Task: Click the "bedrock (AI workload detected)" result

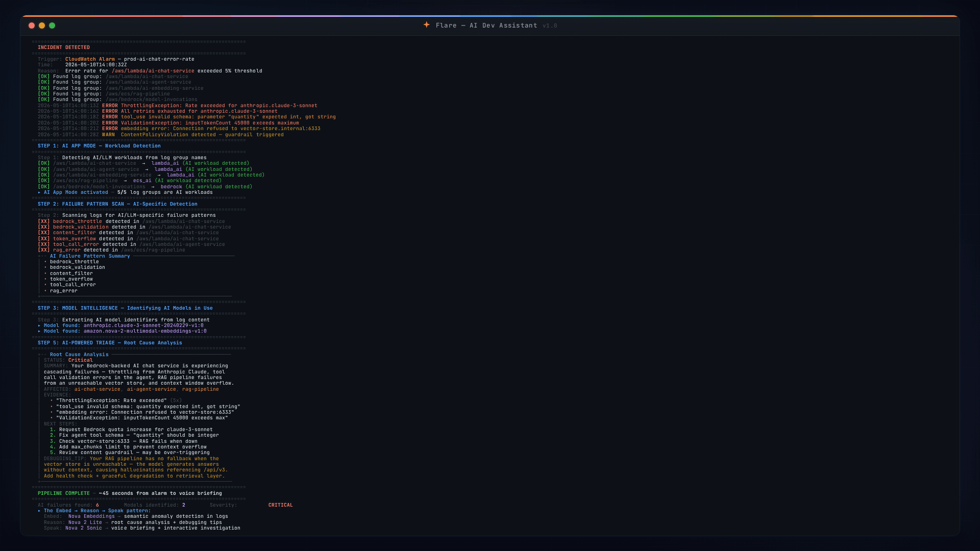Action: (206, 187)
